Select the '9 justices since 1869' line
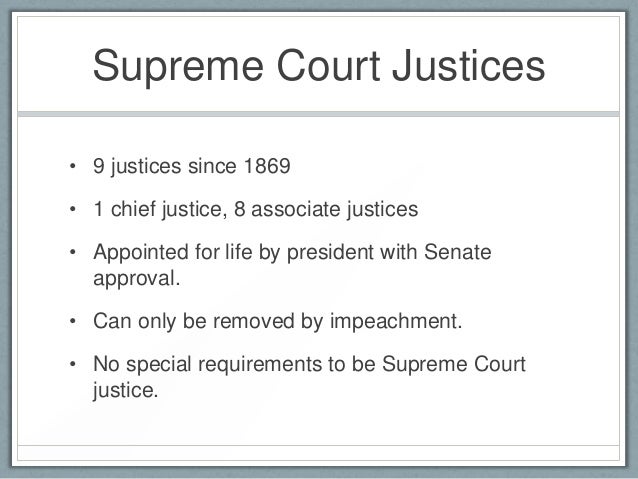638x479 pixels. click(192, 166)
